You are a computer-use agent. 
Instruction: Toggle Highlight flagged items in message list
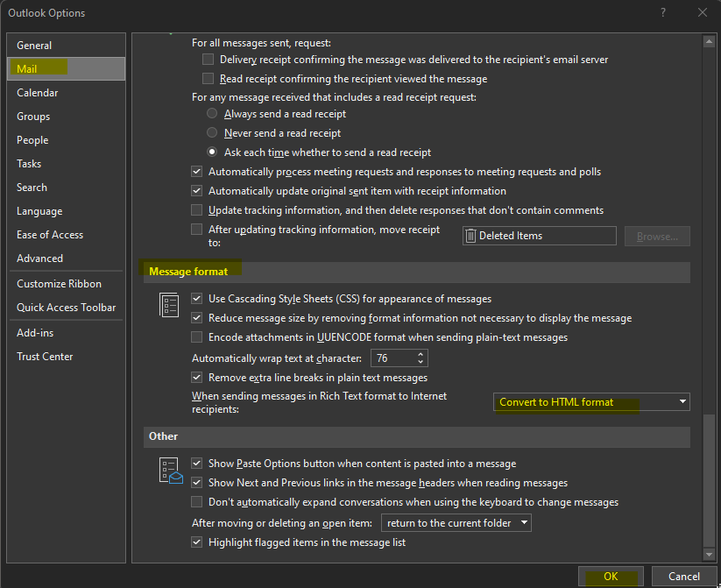pos(197,542)
